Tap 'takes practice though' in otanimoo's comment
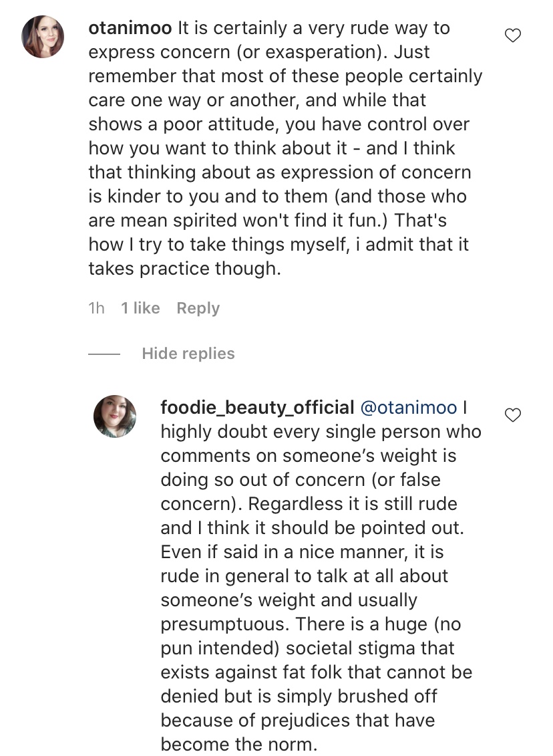The image size is (553, 756). point(184,268)
